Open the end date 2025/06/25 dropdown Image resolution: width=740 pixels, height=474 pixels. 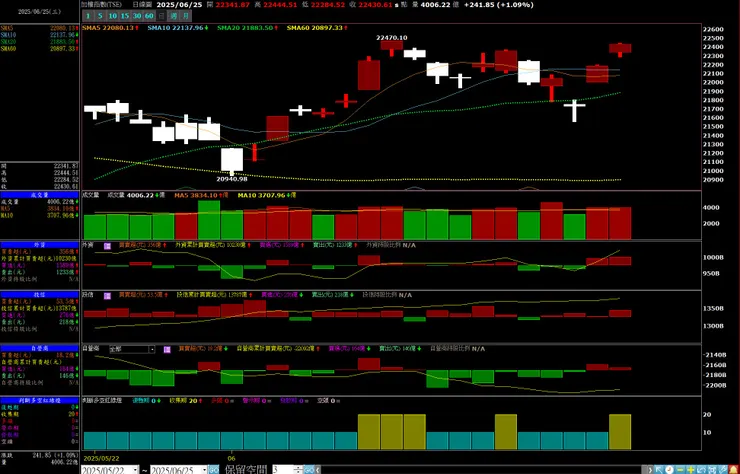click(205, 470)
